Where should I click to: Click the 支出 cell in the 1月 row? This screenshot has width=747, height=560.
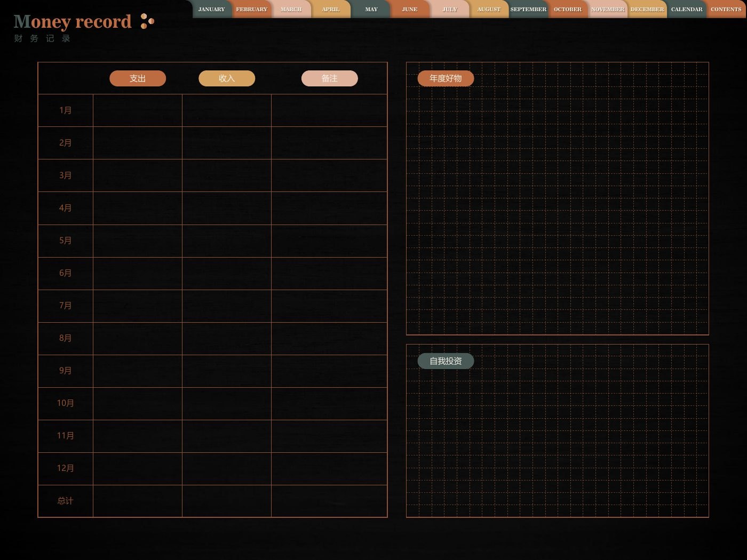click(138, 110)
